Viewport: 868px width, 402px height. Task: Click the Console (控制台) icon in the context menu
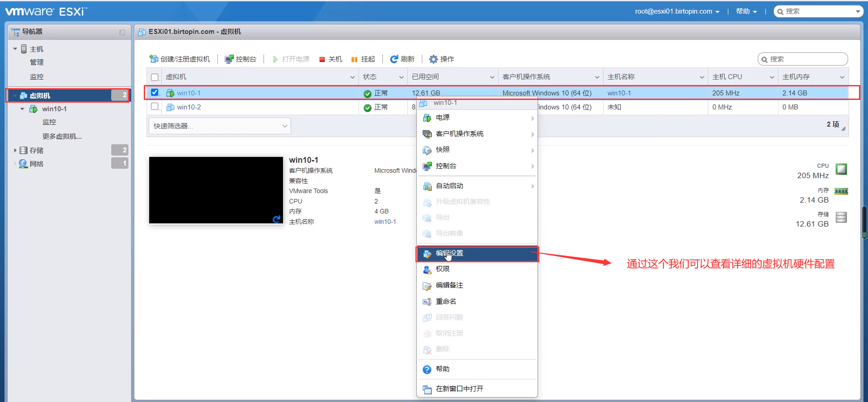pos(427,166)
